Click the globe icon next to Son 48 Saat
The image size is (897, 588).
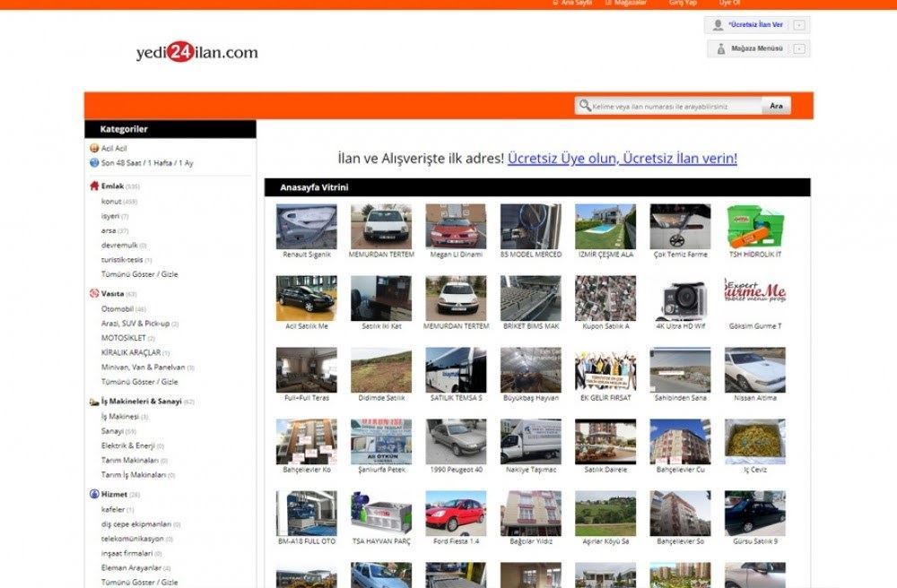(x=94, y=163)
